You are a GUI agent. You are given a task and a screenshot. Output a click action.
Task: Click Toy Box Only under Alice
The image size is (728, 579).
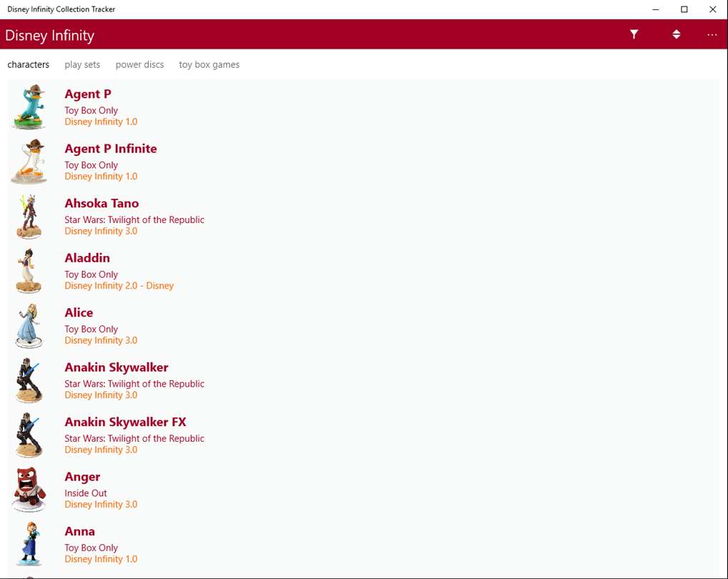point(91,330)
